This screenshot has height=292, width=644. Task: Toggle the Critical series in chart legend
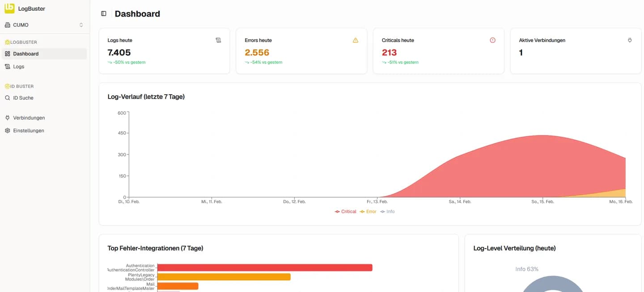click(346, 212)
